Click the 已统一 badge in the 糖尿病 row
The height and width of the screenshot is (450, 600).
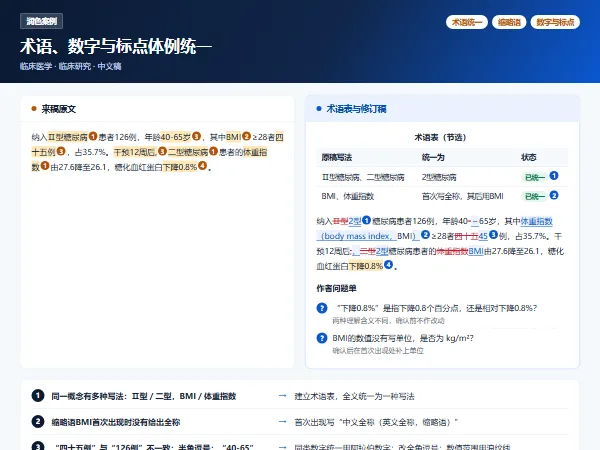tap(535, 177)
